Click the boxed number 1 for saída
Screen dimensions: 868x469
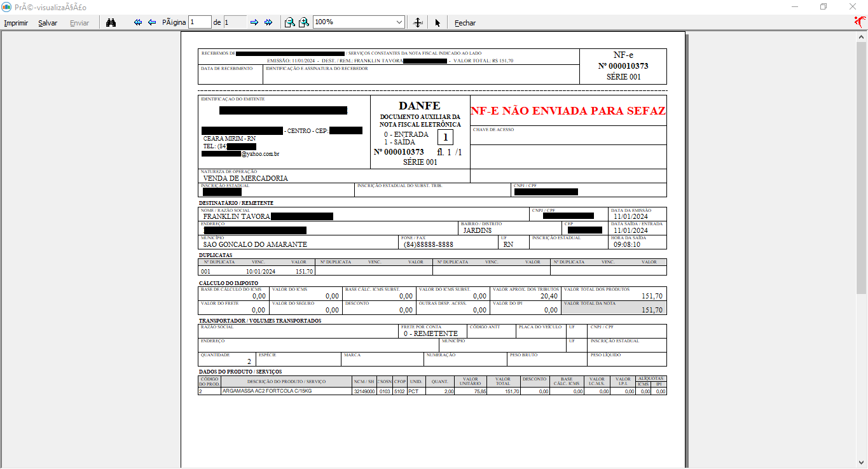(x=446, y=137)
